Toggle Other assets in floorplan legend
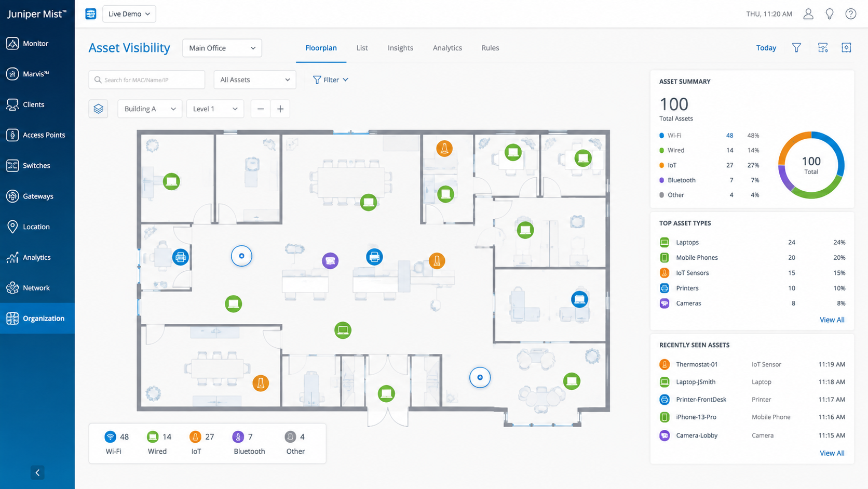868x489 pixels. click(295, 443)
